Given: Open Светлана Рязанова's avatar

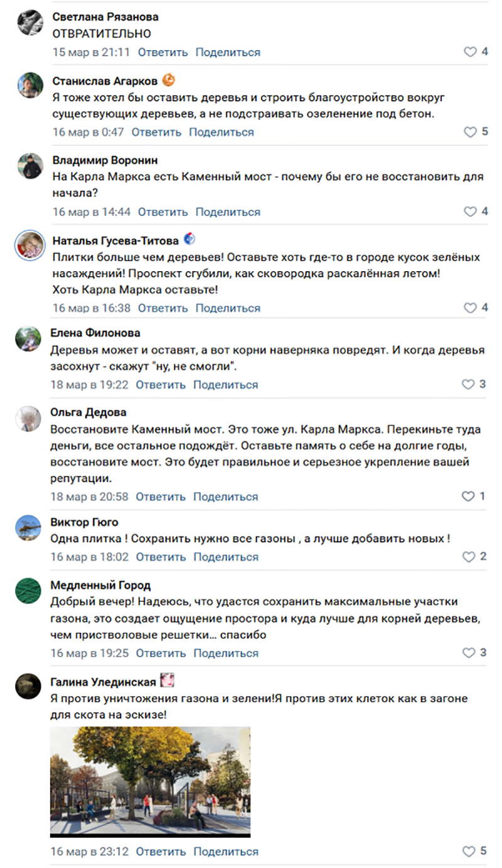Looking at the screenshot, I should click(x=29, y=23).
